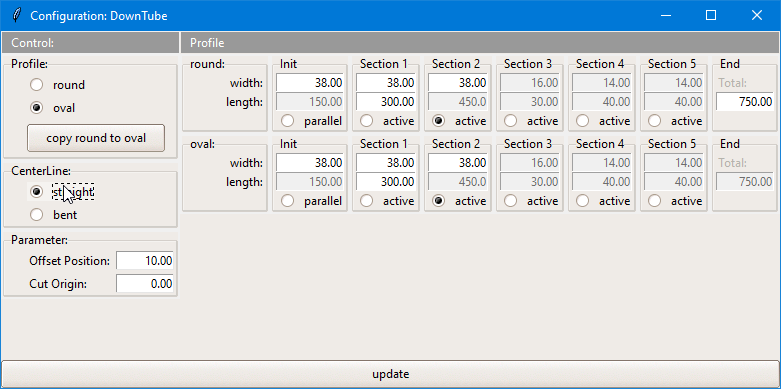Select the oval profile radio button

pos(36,108)
